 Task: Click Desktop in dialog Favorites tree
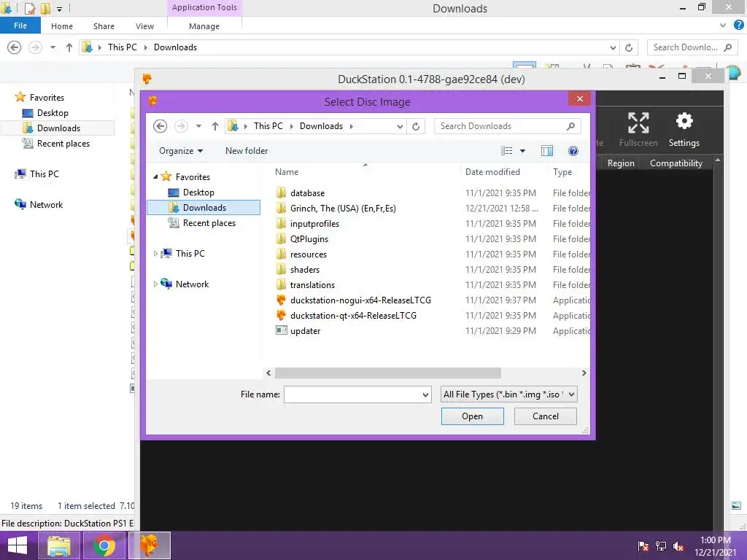[x=198, y=192]
